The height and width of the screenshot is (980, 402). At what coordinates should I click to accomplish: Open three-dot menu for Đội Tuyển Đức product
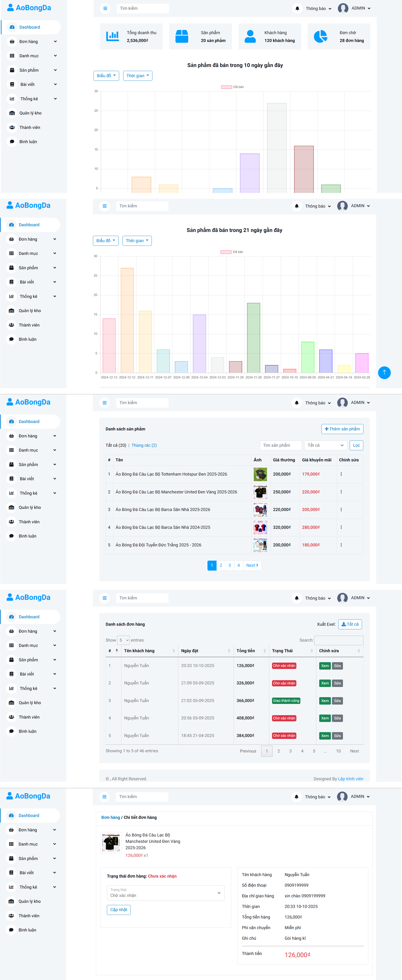click(x=341, y=545)
